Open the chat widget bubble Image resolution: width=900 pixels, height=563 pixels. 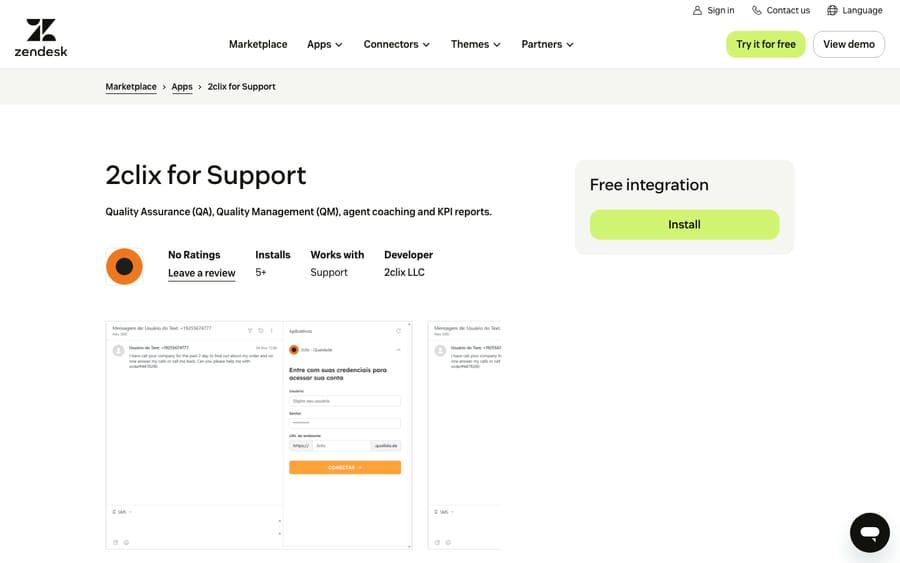(x=870, y=533)
